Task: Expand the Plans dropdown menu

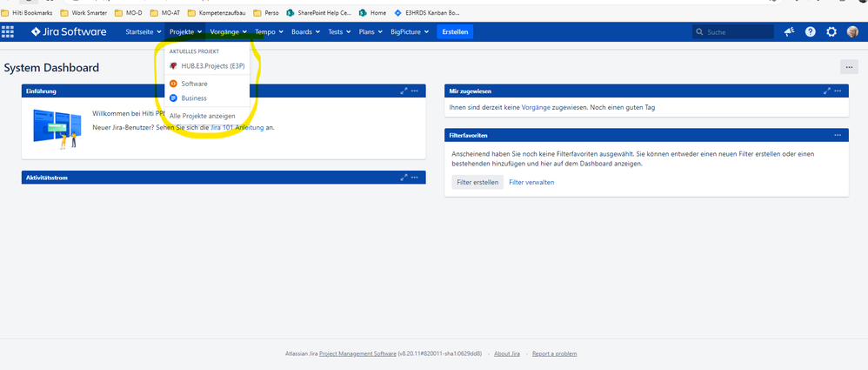Action: point(371,32)
